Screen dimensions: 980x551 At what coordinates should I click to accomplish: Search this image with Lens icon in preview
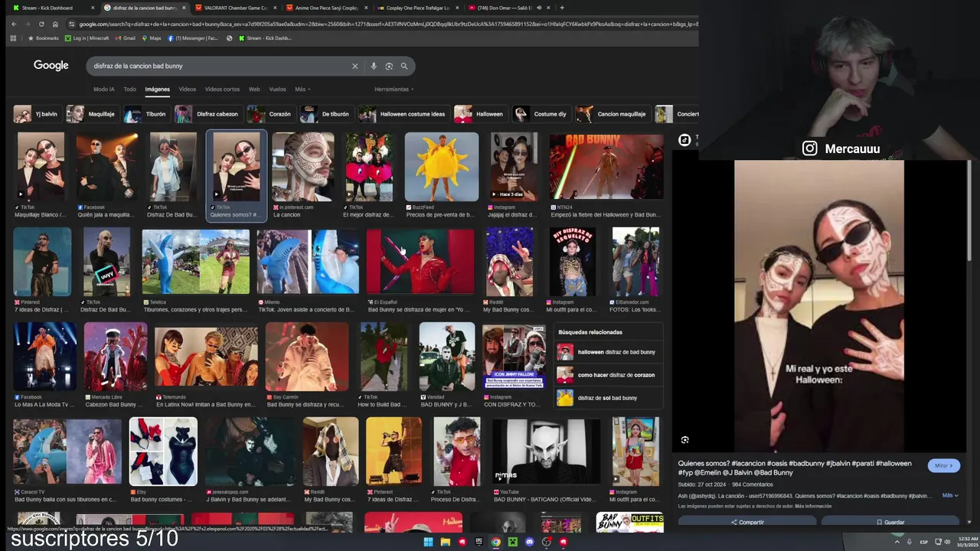pos(685,440)
